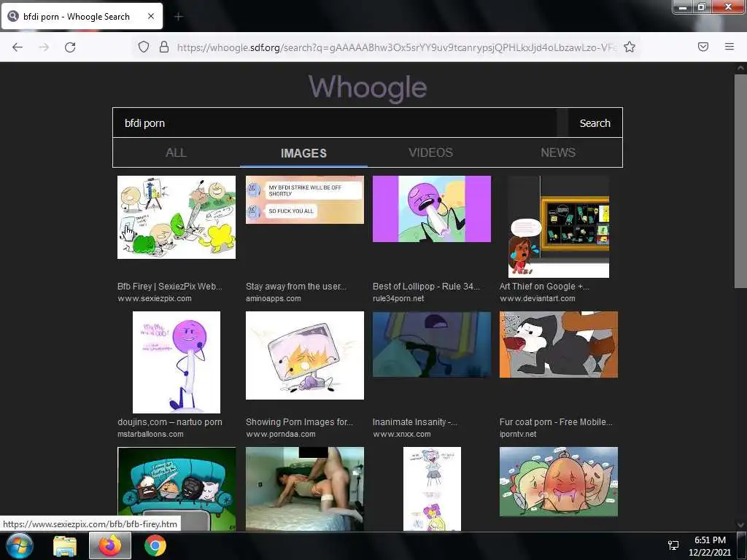Open the tracking protection shield panel
This screenshot has width=747, height=560.
[x=144, y=47]
